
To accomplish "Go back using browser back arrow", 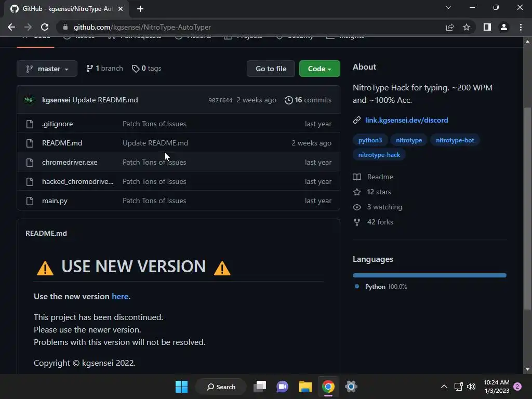I will pos(11,27).
